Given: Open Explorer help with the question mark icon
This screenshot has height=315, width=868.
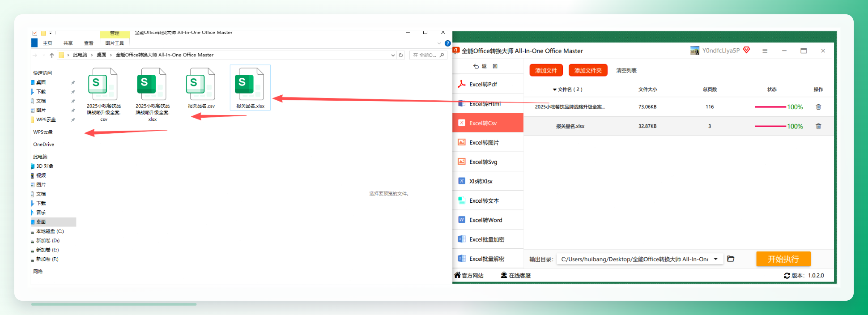Looking at the screenshot, I should [447, 43].
